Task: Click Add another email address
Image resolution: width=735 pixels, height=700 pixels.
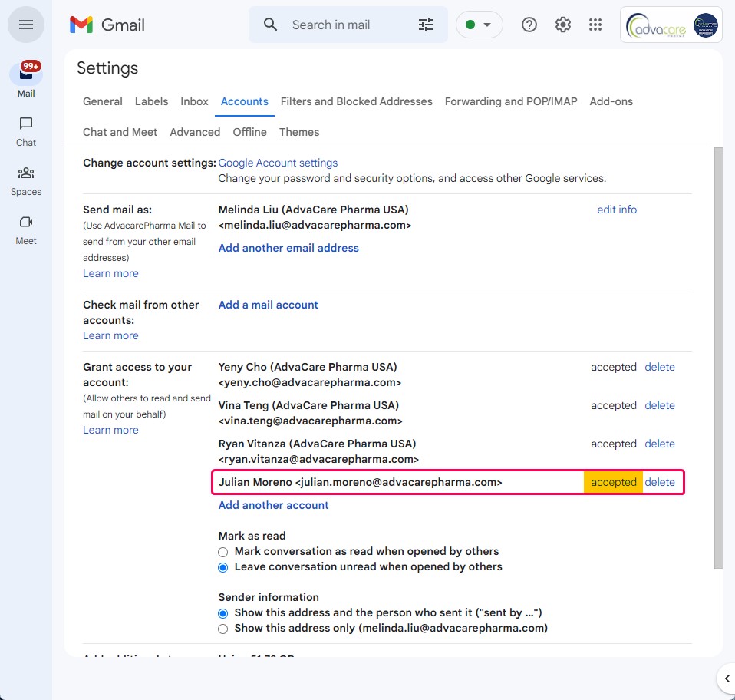Action: [x=288, y=248]
